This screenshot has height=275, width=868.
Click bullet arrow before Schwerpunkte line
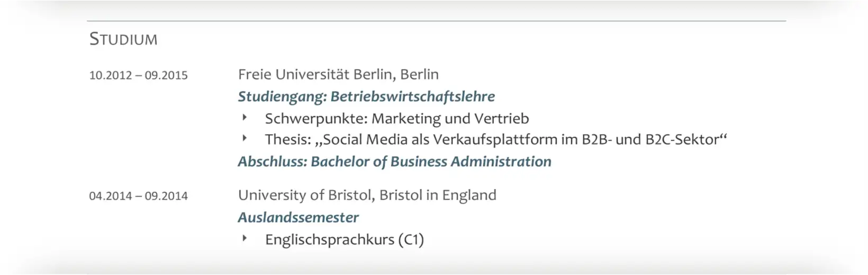pos(245,117)
